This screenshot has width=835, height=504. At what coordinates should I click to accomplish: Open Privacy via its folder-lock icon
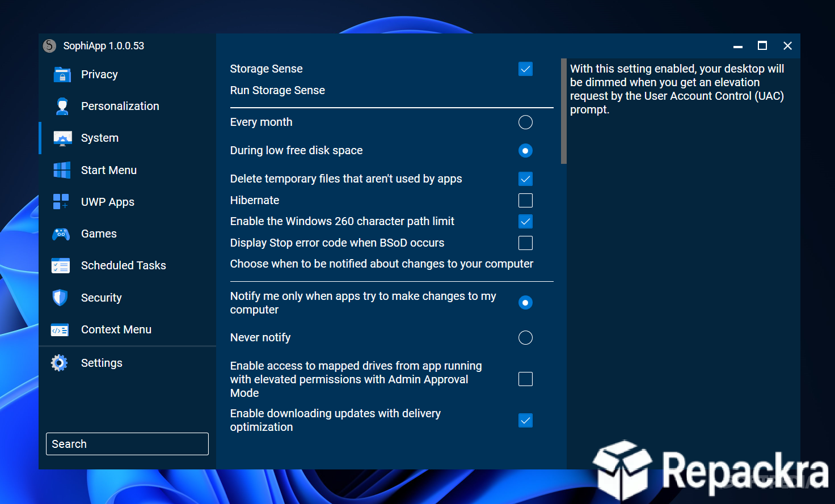(62, 75)
